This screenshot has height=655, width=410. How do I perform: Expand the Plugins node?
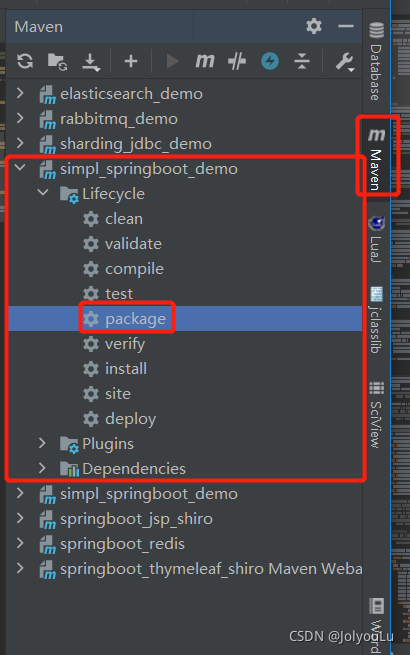pos(42,443)
